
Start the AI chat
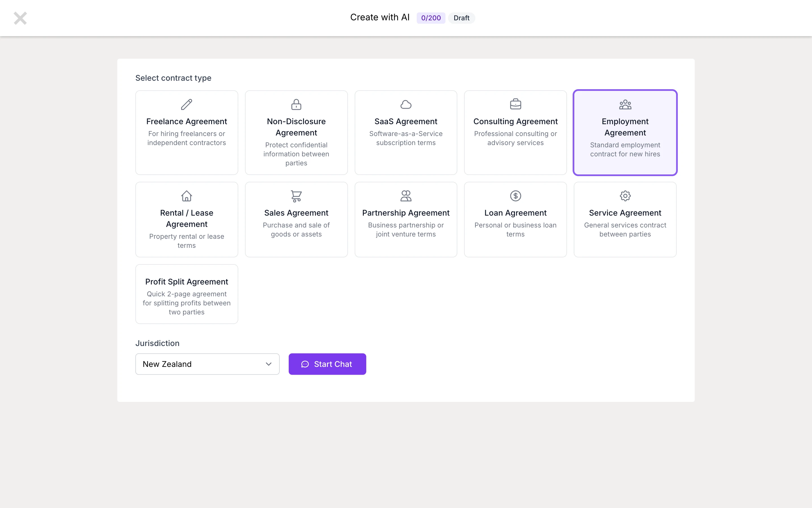[x=327, y=364]
